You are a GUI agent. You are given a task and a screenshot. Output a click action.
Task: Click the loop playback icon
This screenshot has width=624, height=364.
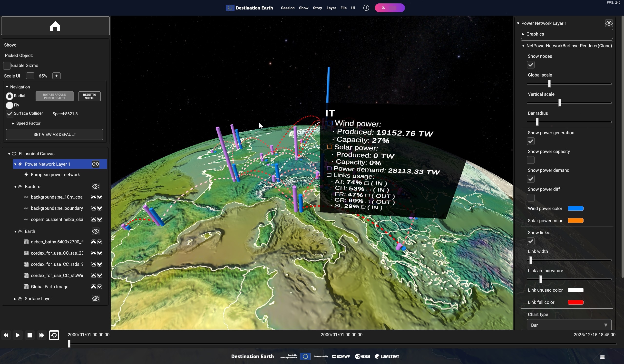click(x=54, y=335)
